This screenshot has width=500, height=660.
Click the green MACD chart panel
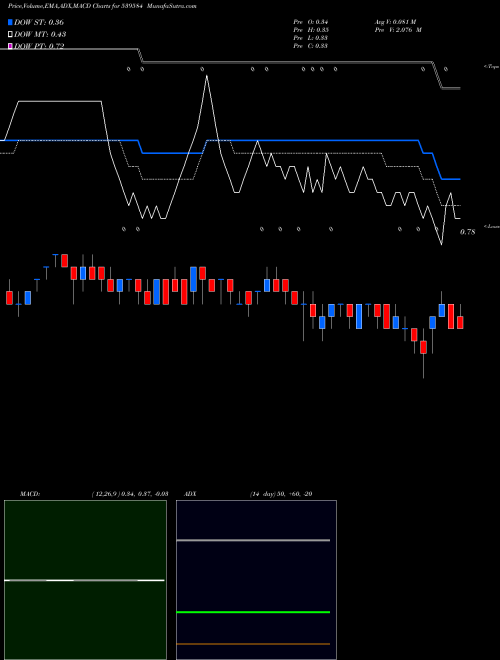[x=85, y=580]
